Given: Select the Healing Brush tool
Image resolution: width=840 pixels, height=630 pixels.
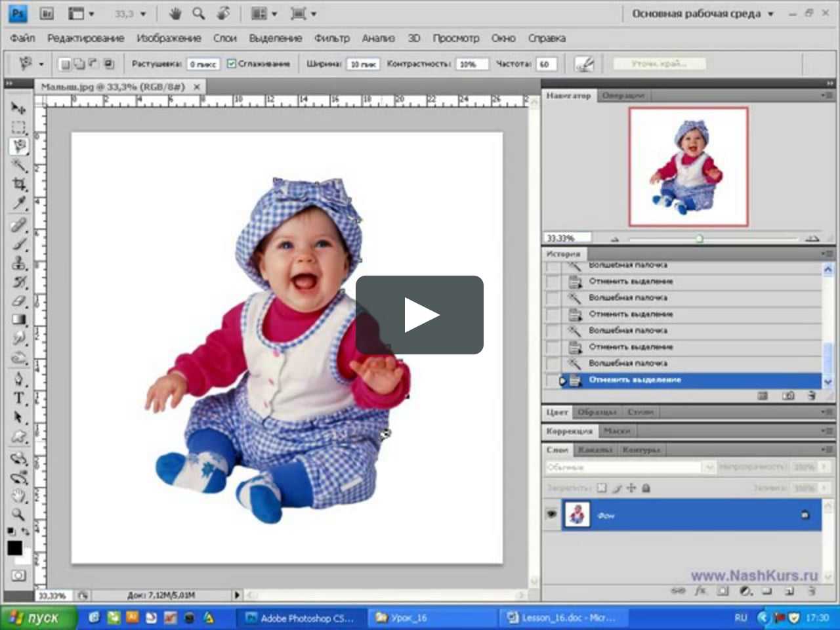Looking at the screenshot, I should (18, 225).
